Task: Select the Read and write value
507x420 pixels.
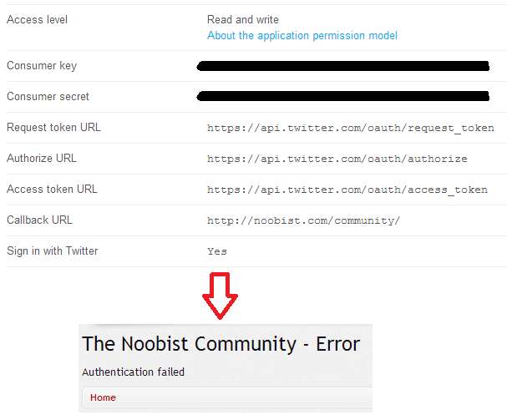Action: pos(243,19)
